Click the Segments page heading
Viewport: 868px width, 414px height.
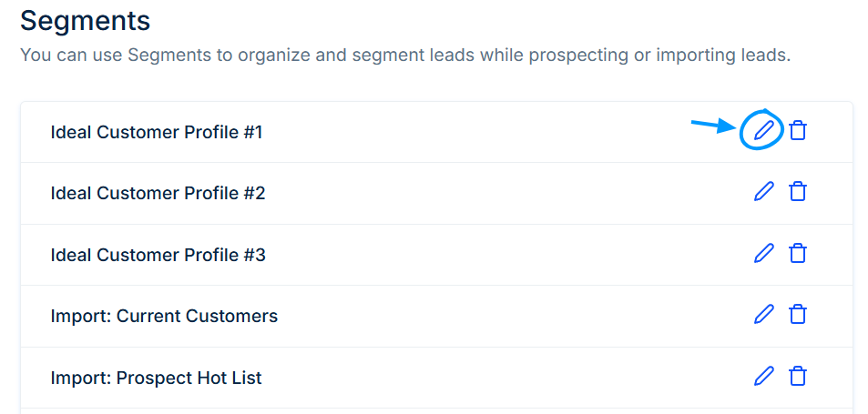coord(86,22)
